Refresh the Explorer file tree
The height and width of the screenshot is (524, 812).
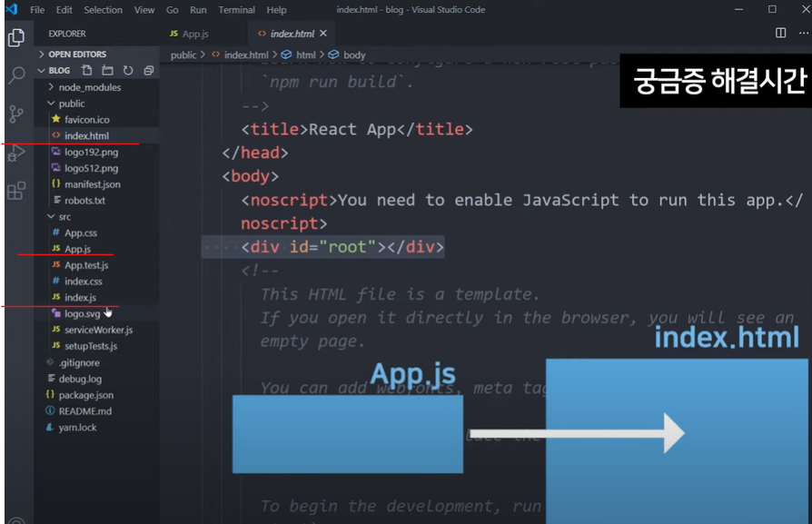pyautogui.click(x=128, y=70)
